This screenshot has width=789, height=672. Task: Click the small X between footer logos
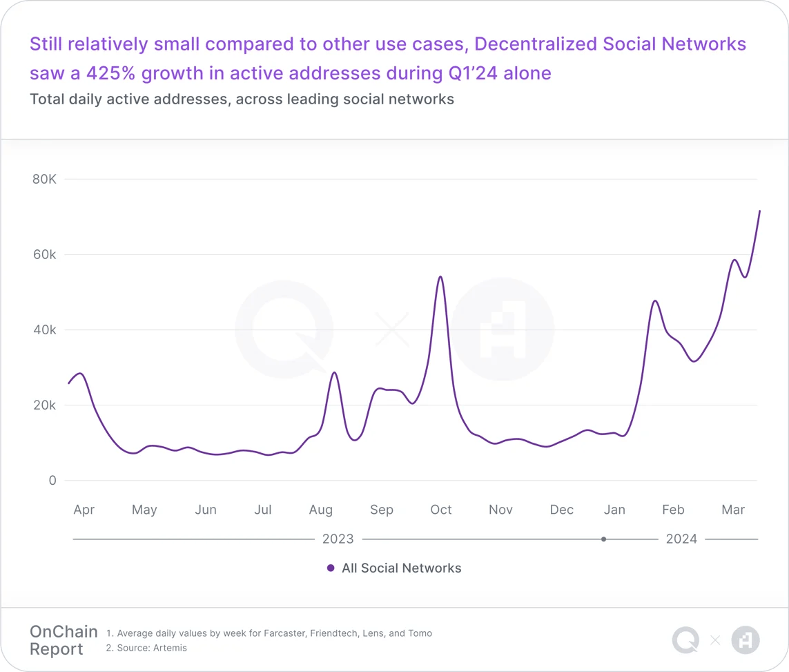point(715,640)
